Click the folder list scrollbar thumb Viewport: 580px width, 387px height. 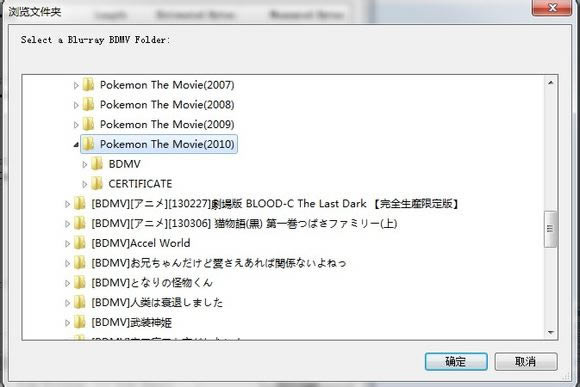point(550,229)
